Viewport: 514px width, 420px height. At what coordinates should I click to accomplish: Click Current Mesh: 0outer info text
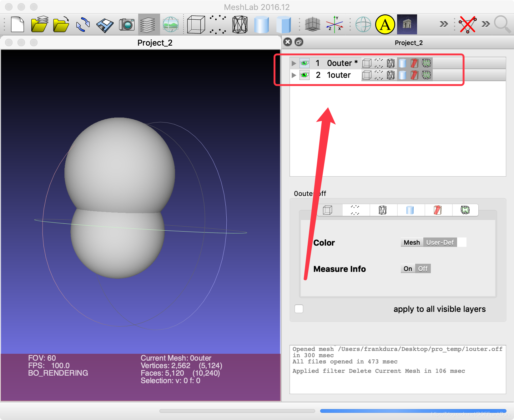click(176, 358)
